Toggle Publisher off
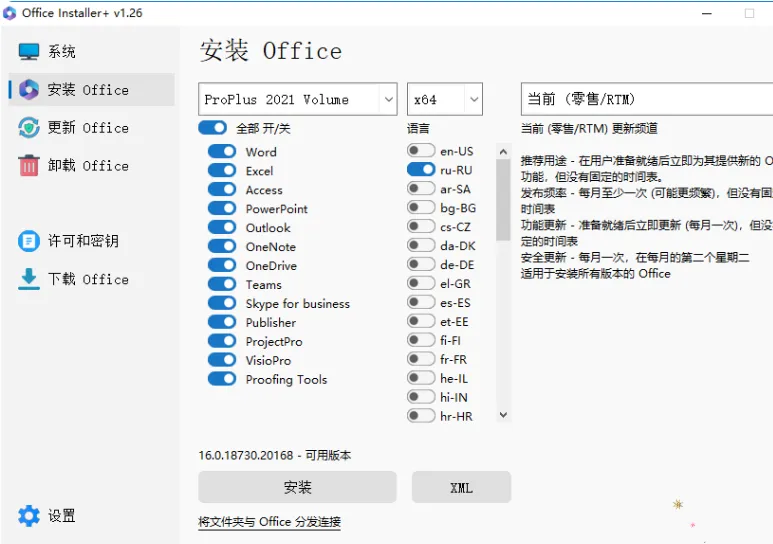 [222, 322]
